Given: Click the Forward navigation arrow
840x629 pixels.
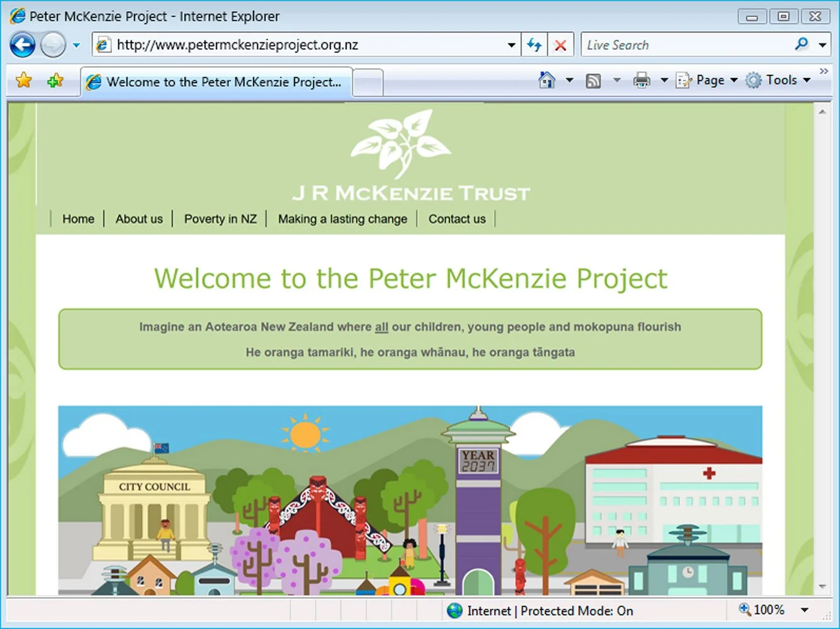Looking at the screenshot, I should tap(53, 45).
